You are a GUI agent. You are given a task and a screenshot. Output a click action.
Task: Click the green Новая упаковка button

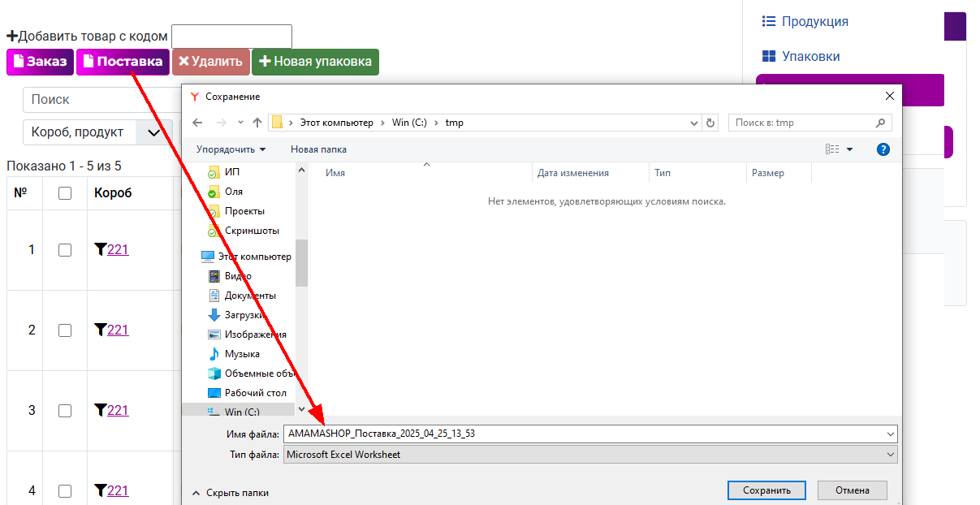(x=315, y=62)
